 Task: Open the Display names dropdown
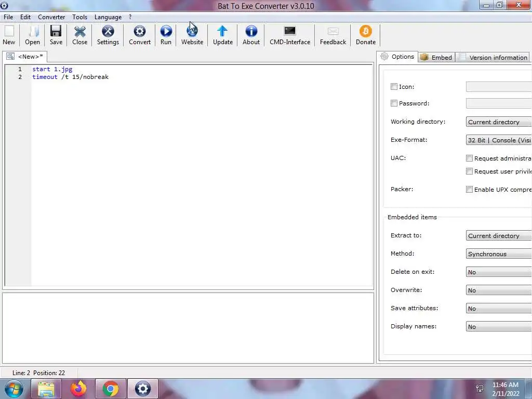click(499, 327)
